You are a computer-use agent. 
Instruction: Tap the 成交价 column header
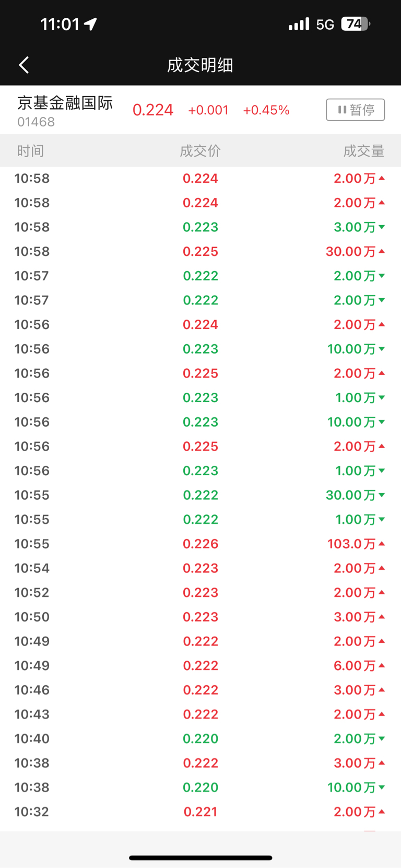(x=200, y=151)
